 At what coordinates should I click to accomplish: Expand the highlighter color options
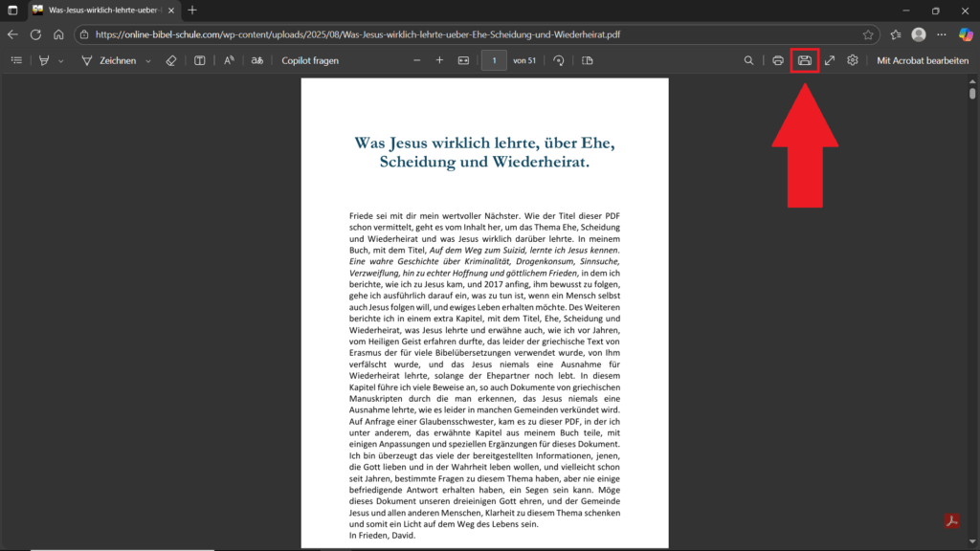[x=60, y=61]
